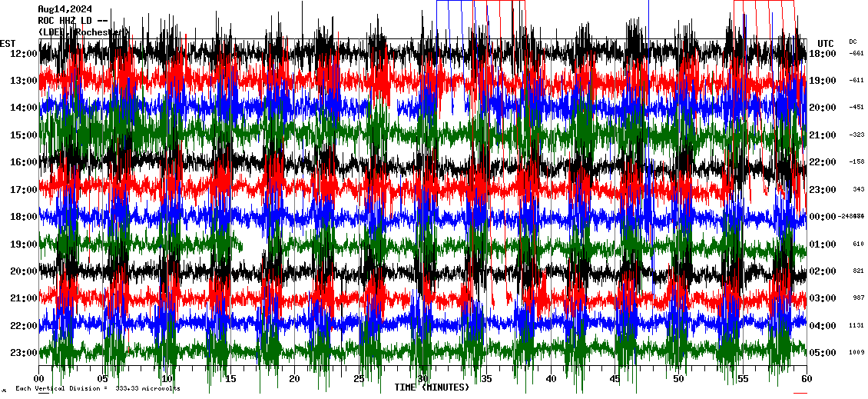Click the 05:00 UTC row label

coord(822,353)
